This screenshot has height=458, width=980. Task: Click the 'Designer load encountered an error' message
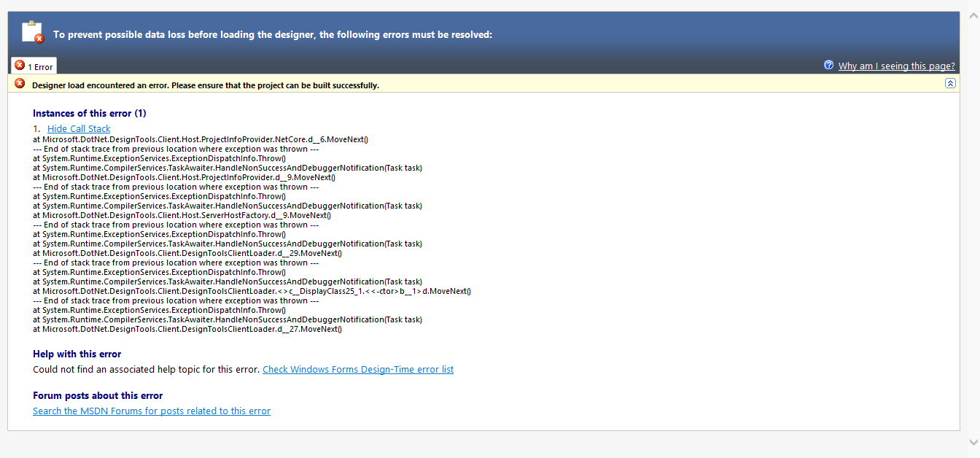point(206,85)
